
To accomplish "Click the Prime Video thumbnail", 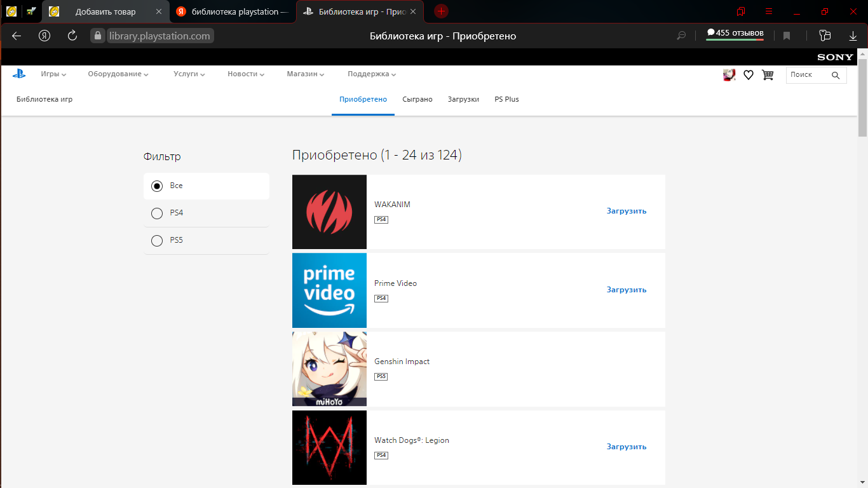I will coord(329,290).
